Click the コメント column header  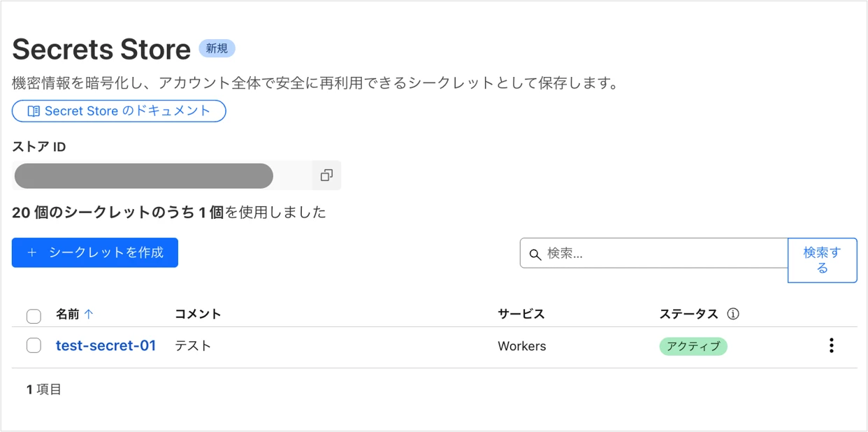click(x=198, y=314)
